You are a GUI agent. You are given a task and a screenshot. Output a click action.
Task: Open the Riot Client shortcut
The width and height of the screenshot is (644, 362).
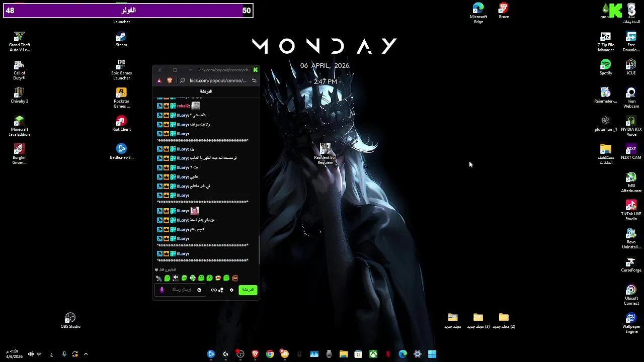121,123
